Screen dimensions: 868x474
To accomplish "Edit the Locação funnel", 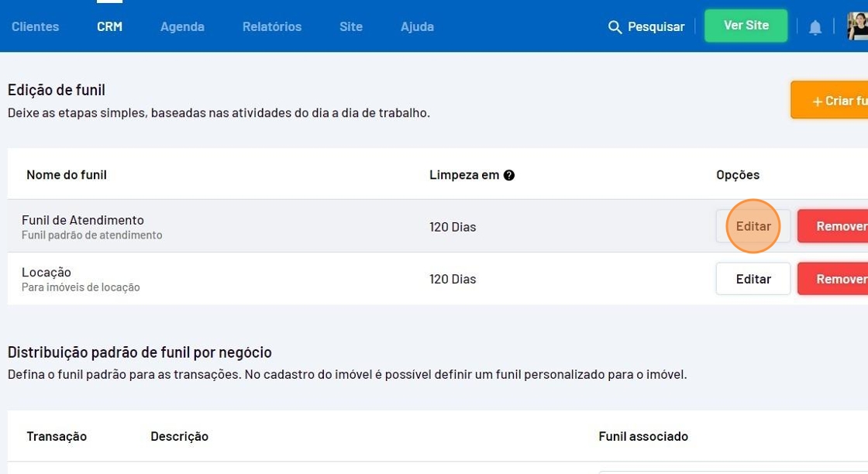I will pyautogui.click(x=753, y=279).
